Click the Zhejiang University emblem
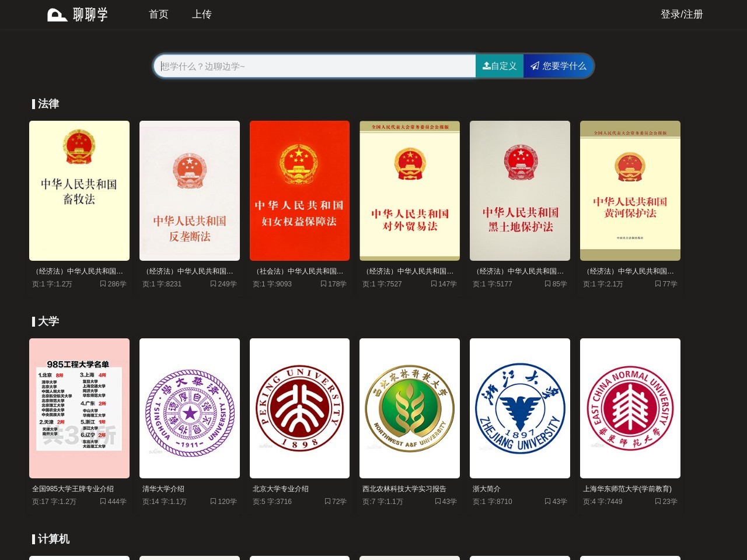Image resolution: width=747 pixels, height=560 pixels. (520, 408)
